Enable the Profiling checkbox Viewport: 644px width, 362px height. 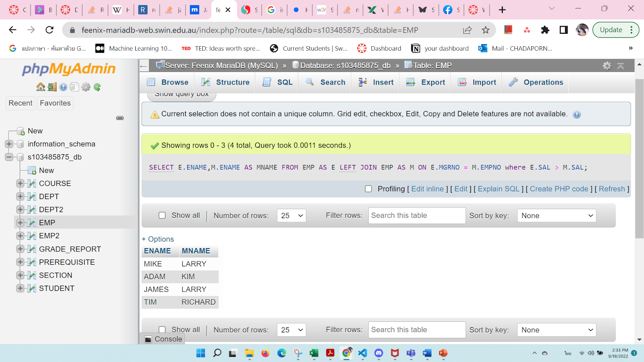(368, 189)
